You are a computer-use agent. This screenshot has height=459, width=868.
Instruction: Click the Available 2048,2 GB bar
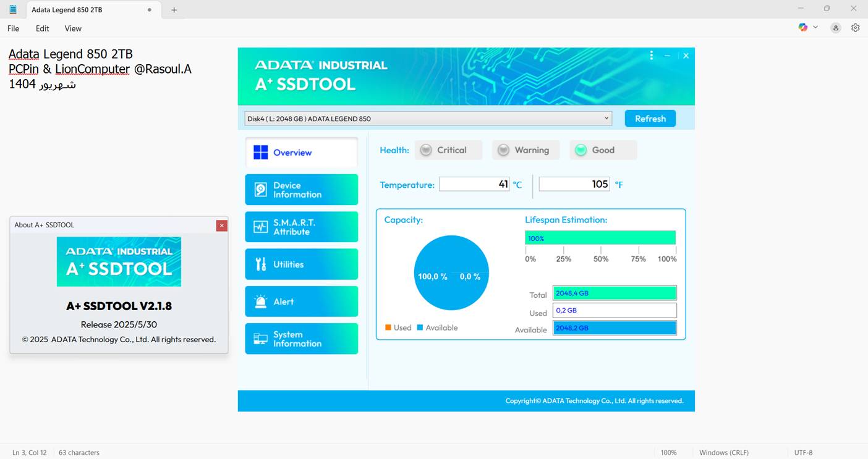coord(615,327)
